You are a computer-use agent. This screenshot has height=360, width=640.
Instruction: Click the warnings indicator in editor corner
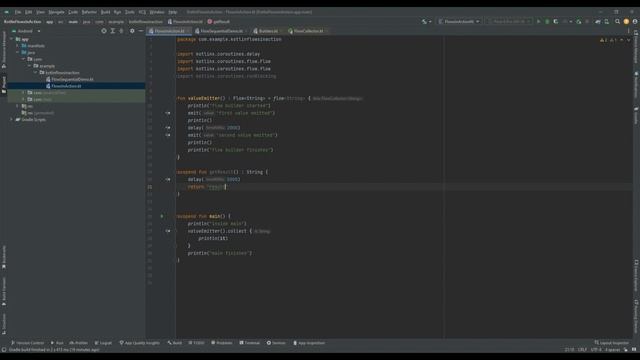pyautogui.click(x=608, y=40)
